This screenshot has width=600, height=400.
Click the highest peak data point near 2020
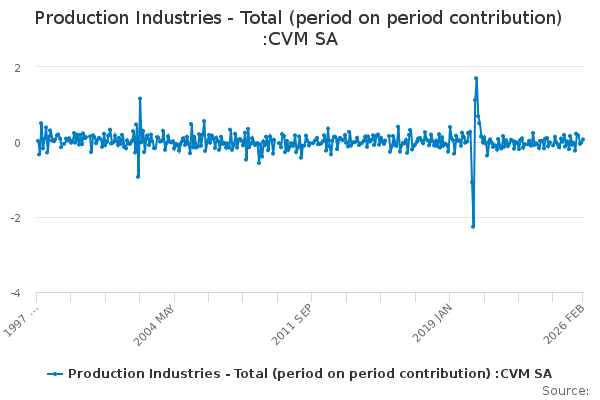(476, 78)
